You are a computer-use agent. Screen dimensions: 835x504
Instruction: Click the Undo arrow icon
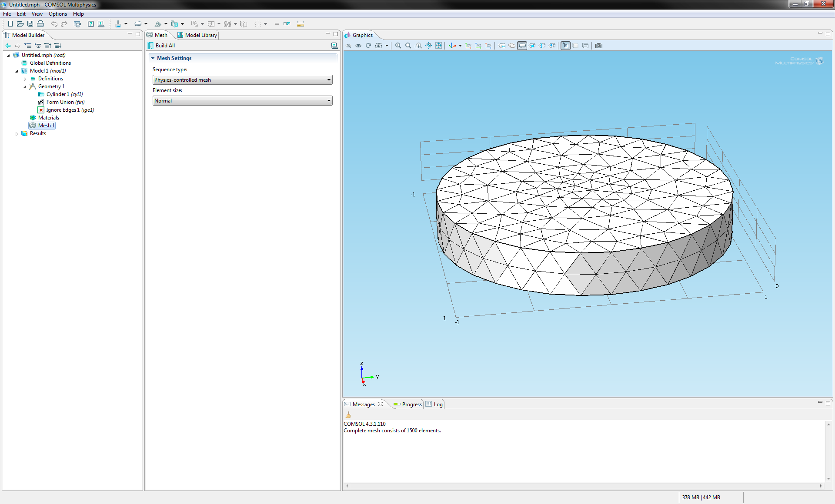(54, 24)
